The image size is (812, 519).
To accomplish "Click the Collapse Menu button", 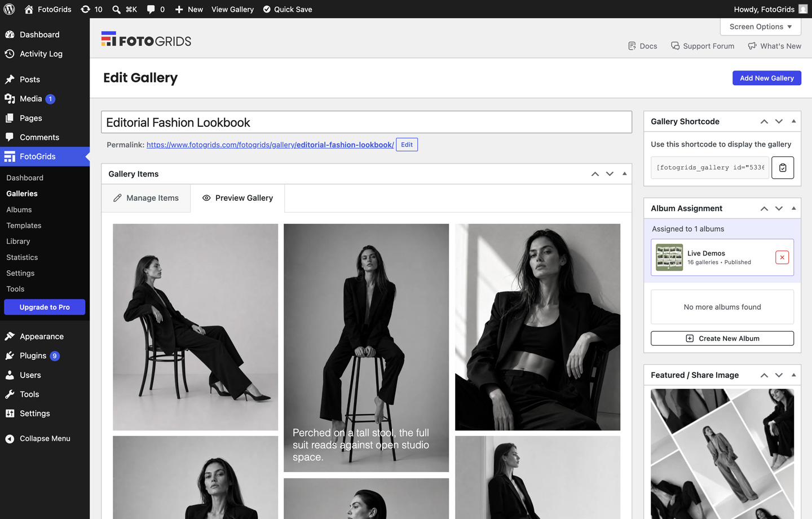I will tap(45, 438).
